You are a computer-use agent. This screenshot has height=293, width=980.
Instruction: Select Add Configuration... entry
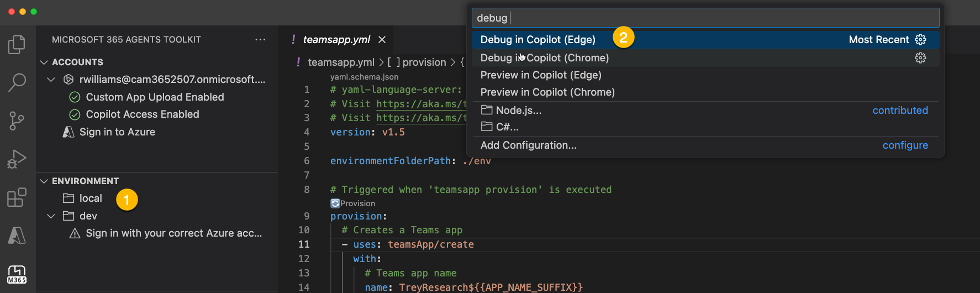[528, 145]
